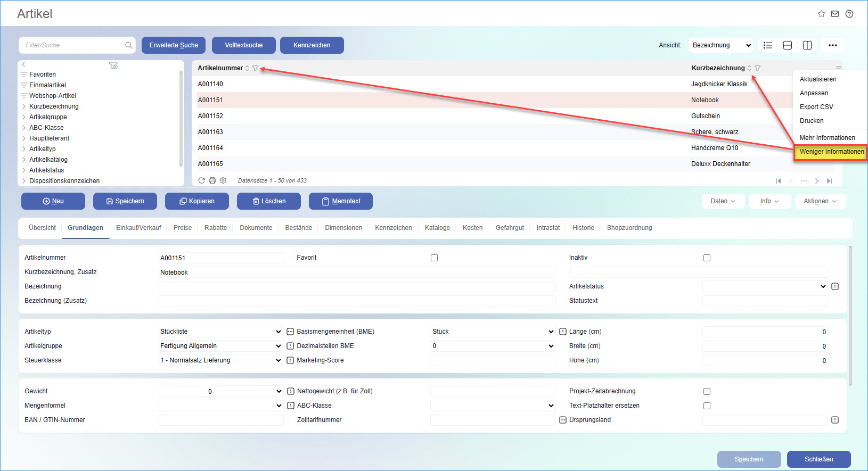Switch to the Einkauf/Verkauf tab
The height and width of the screenshot is (471, 868).
pyautogui.click(x=138, y=228)
